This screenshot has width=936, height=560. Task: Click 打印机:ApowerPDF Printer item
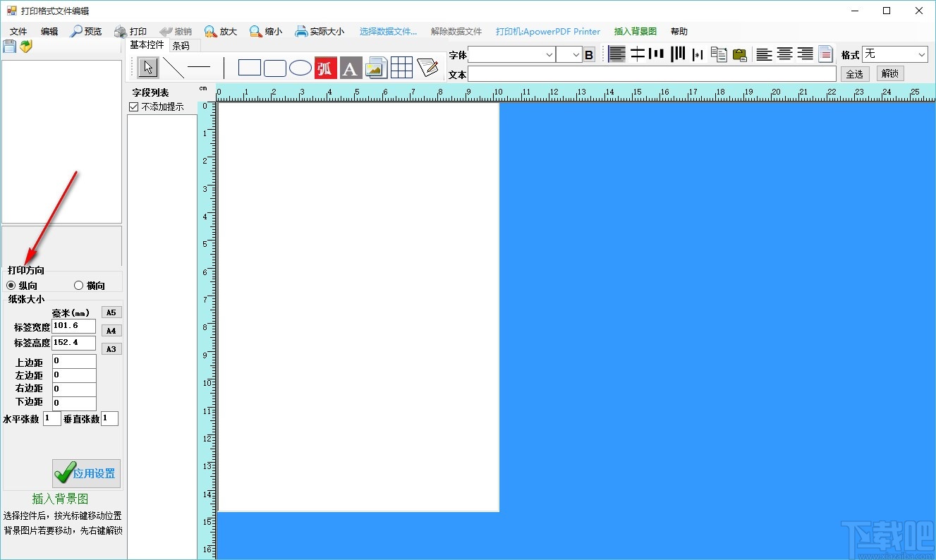point(548,32)
